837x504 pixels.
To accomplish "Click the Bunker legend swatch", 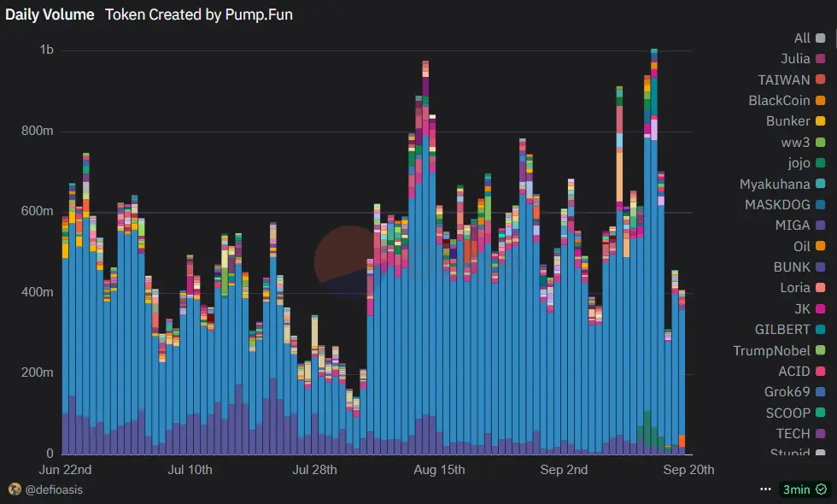I will (821, 121).
